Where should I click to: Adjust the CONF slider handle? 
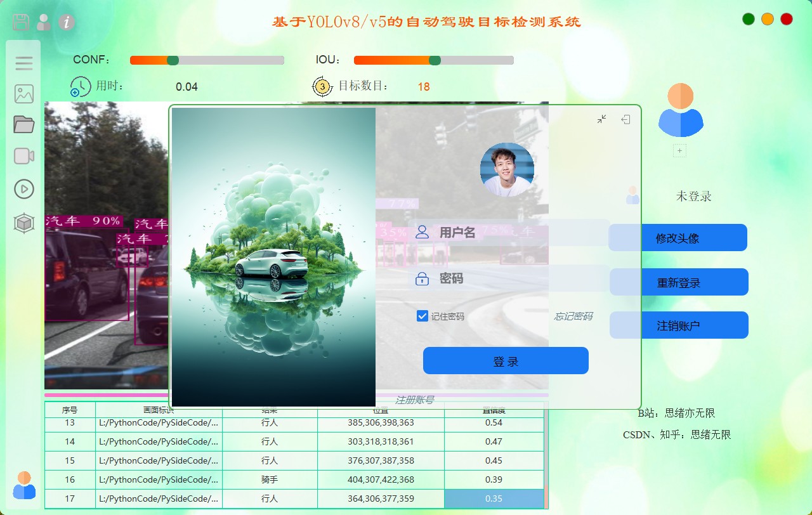click(173, 60)
